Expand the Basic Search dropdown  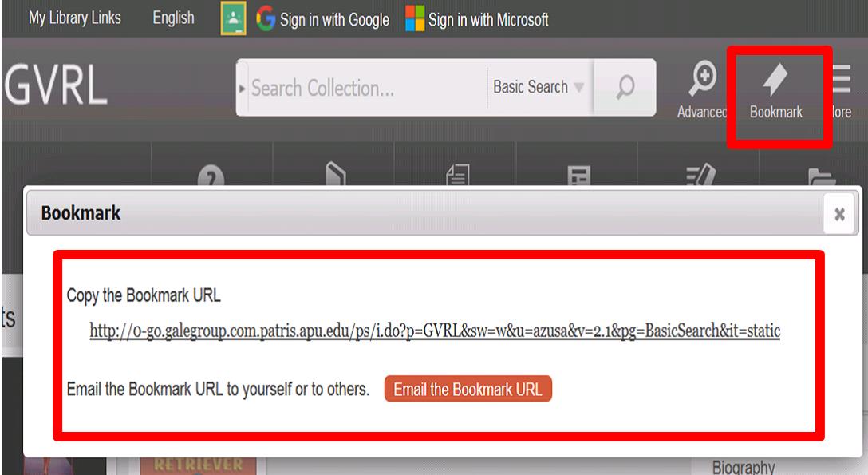(x=539, y=88)
